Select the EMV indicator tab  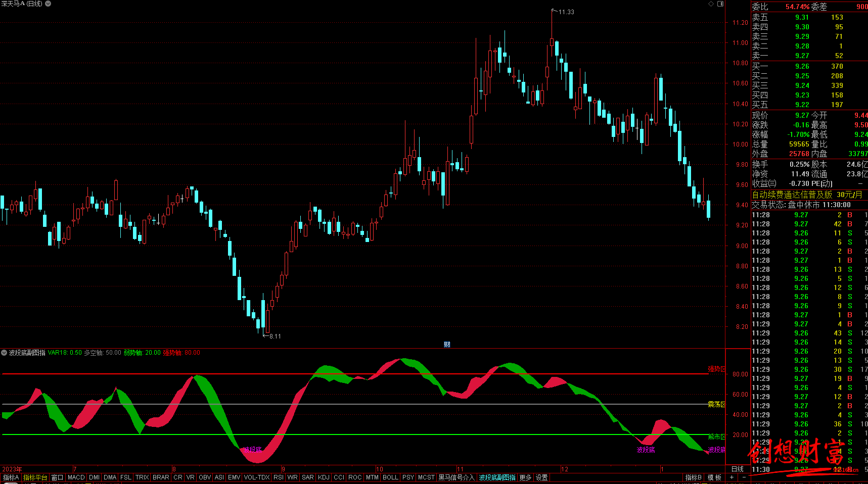pos(234,477)
